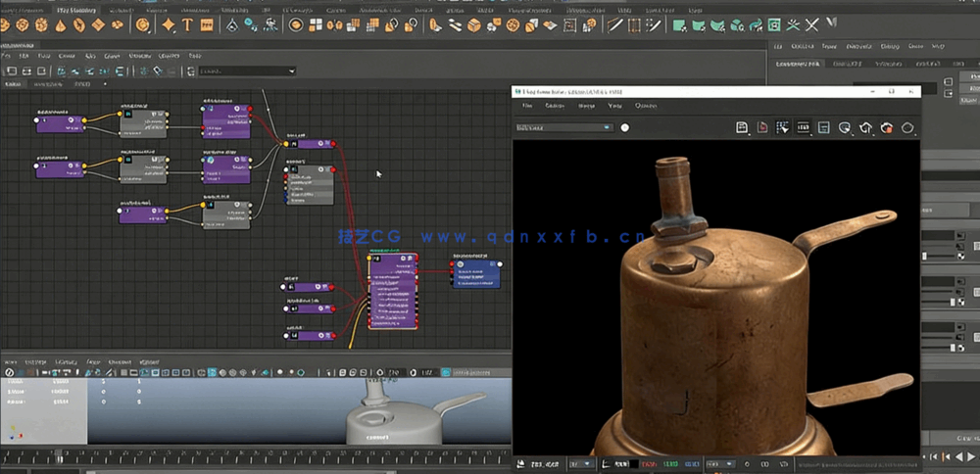Screen dimensions: 980x474
Task: Click the white X icon on the shelf
Action: click(x=811, y=25)
